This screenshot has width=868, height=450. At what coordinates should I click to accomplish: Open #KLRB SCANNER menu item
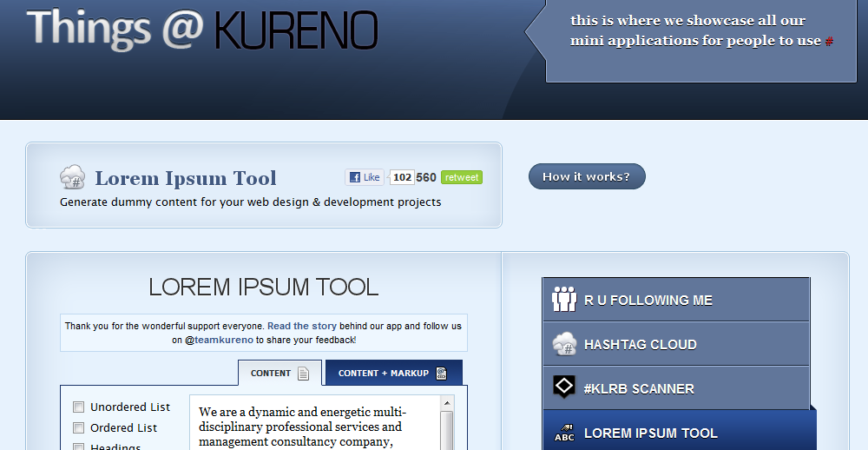(x=676, y=388)
